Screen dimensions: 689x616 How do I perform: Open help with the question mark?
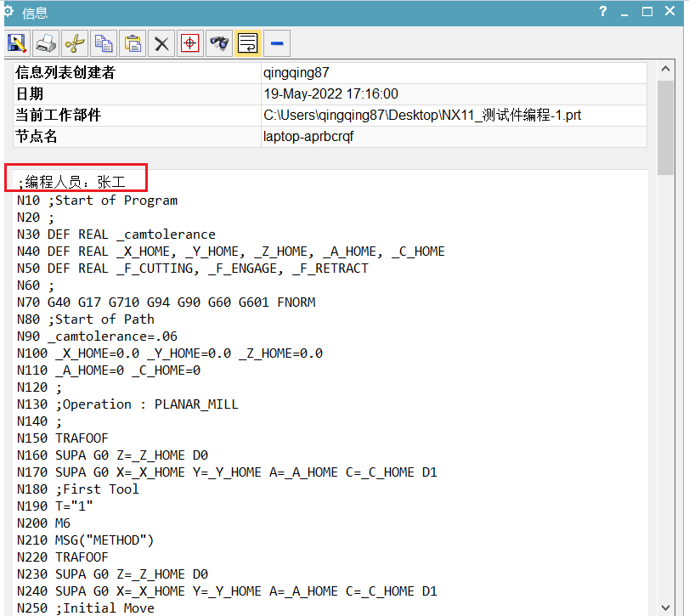pos(603,11)
